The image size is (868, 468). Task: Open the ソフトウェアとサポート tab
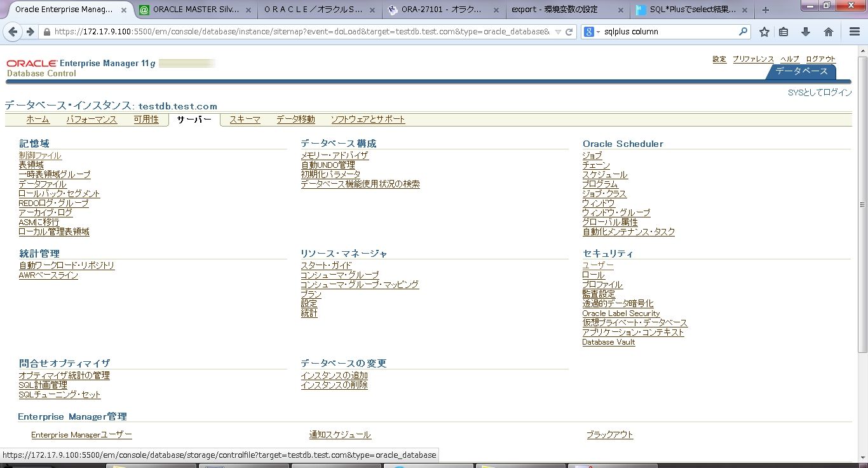tap(368, 120)
